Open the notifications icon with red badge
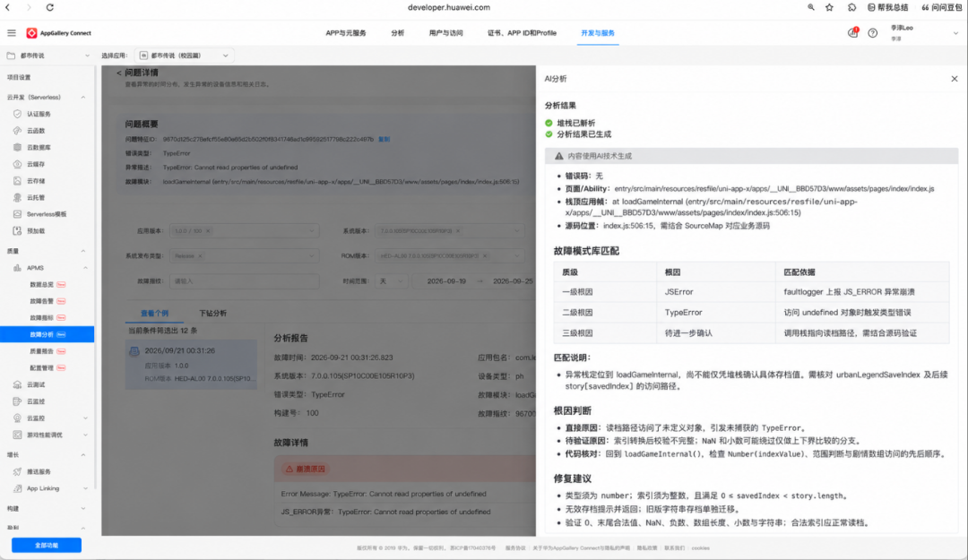The width and height of the screenshot is (968, 560). [x=853, y=33]
